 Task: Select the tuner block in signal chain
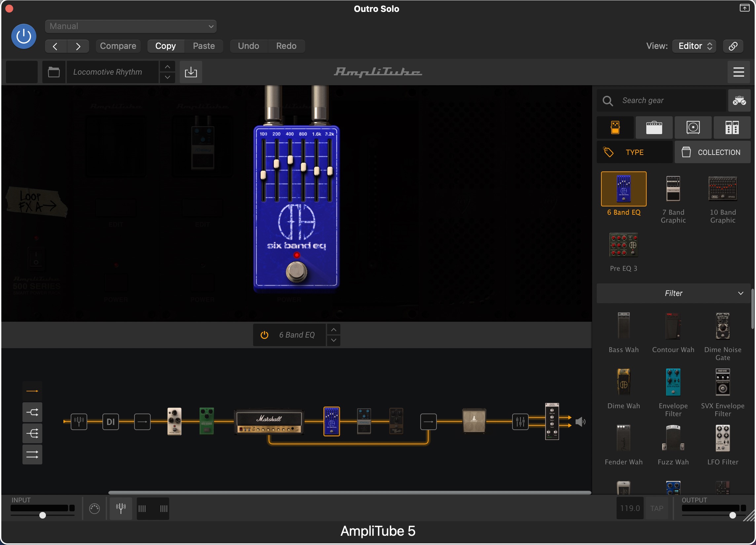[x=79, y=422]
